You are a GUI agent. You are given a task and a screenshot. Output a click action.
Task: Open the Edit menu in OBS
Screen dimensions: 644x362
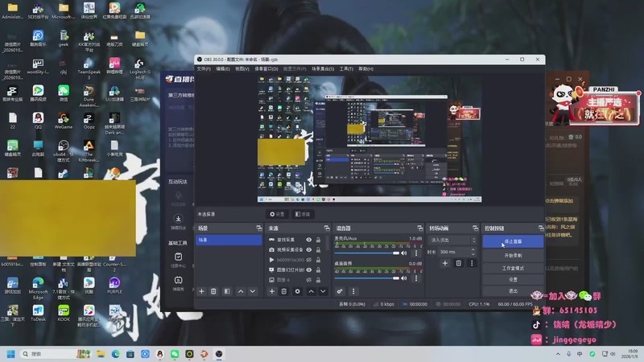click(223, 69)
